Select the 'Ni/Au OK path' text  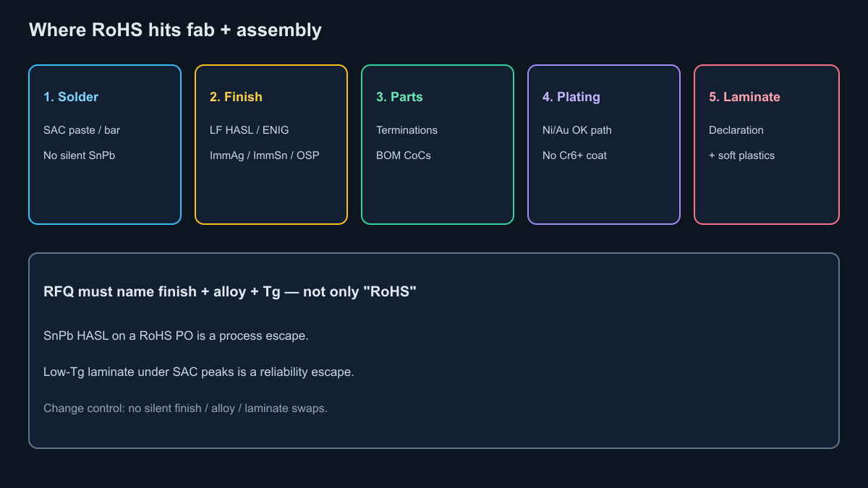coord(577,130)
